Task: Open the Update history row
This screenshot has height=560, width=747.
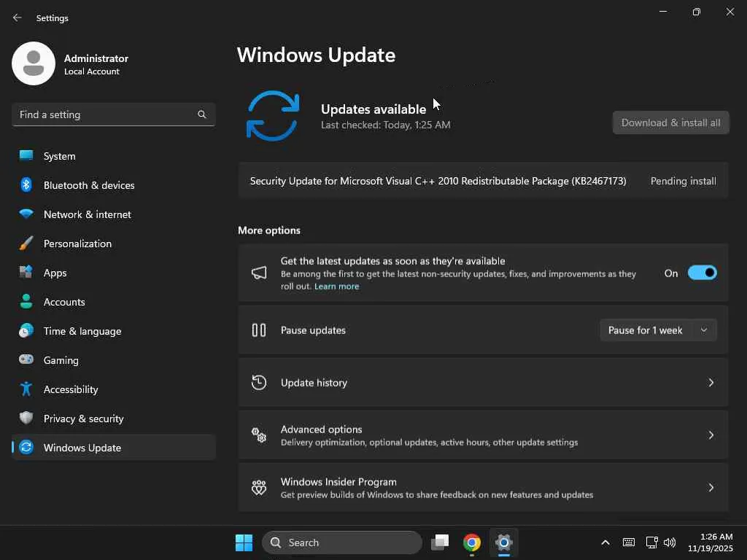Action: (483, 382)
